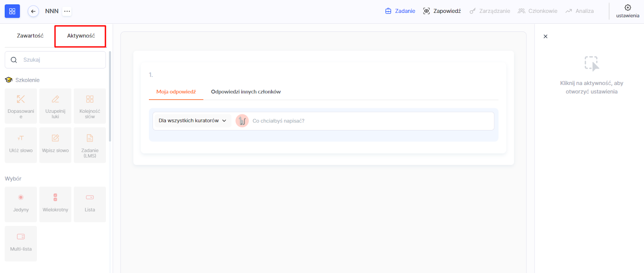This screenshot has width=644, height=273.
Task: Add the Zadanie (LMS) activity
Action: pyautogui.click(x=90, y=145)
